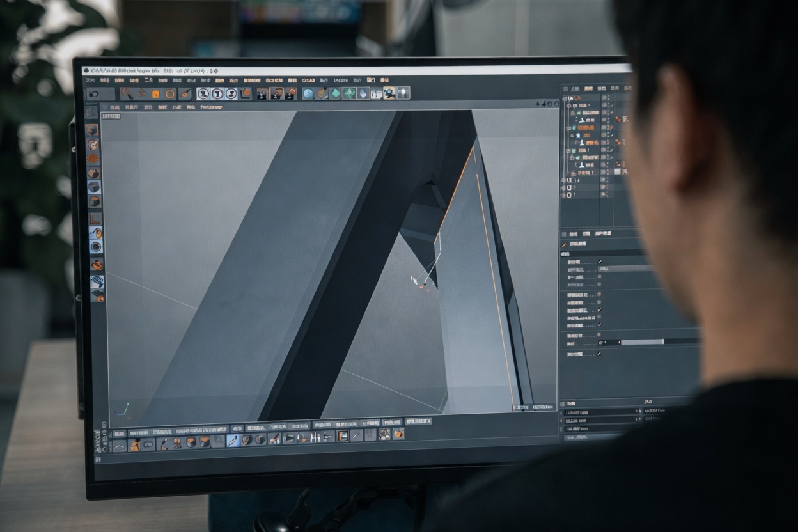Image resolution: width=798 pixels, height=532 pixels.
Task: Click the blue-grey deformer icon in top toolbar
Action: click(x=363, y=94)
